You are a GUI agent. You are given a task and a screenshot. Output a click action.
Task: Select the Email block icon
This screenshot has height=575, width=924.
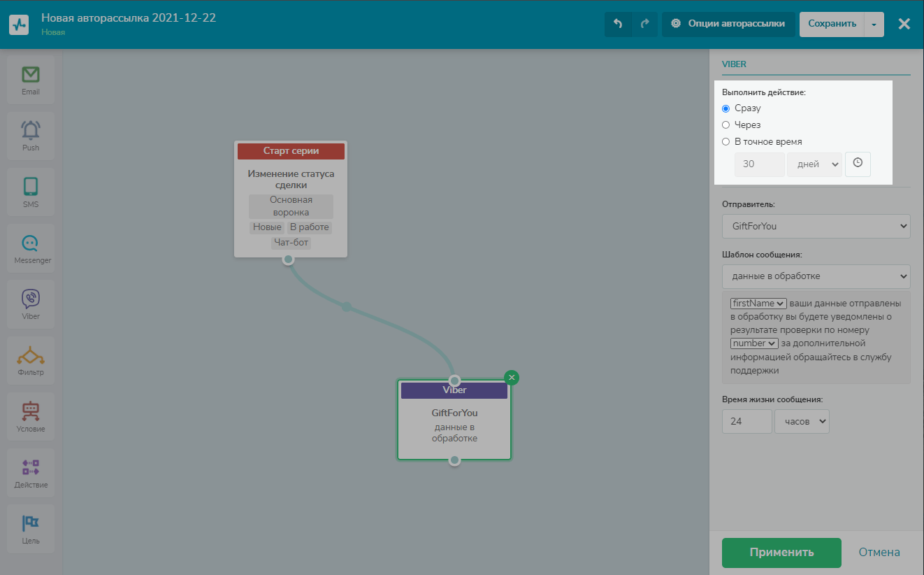point(30,75)
